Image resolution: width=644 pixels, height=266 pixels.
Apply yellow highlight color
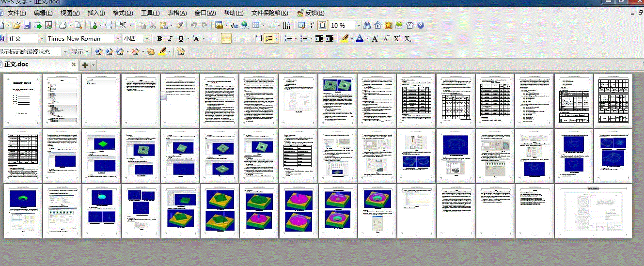[345, 38]
